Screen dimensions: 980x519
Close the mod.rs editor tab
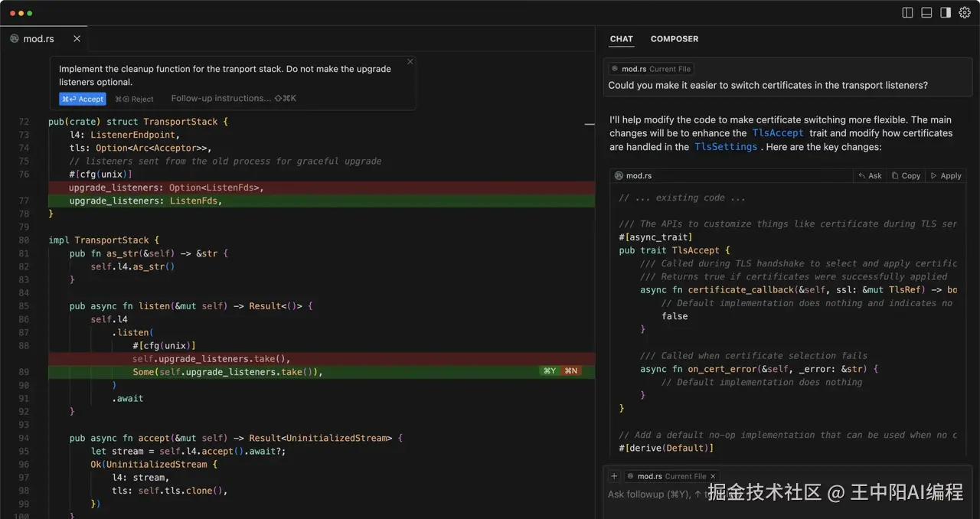(x=77, y=38)
